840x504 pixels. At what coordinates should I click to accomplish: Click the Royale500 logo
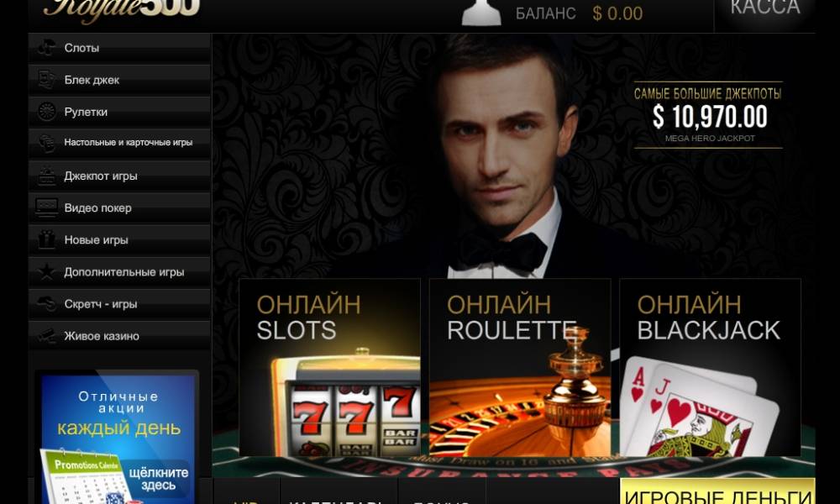[x=122, y=9]
